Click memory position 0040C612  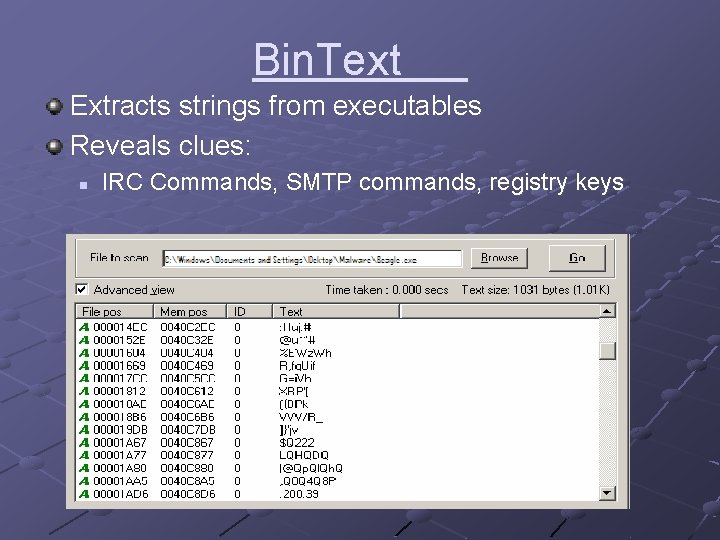(x=187, y=391)
